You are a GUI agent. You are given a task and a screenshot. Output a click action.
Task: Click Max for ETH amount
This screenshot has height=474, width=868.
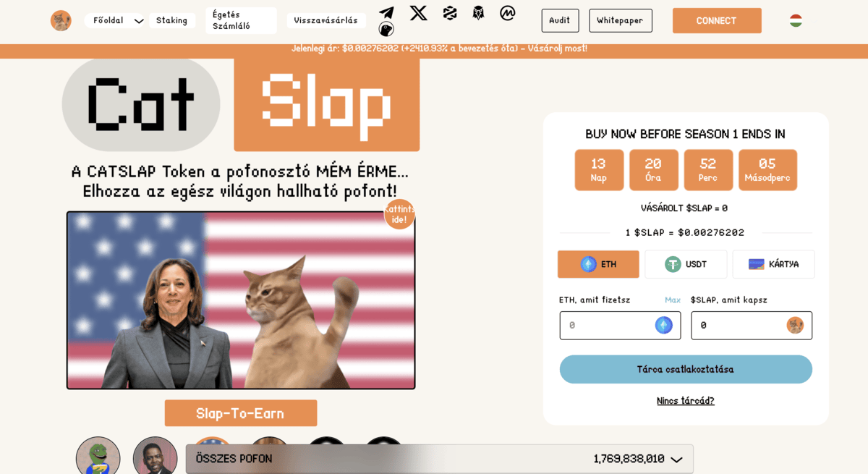673,300
